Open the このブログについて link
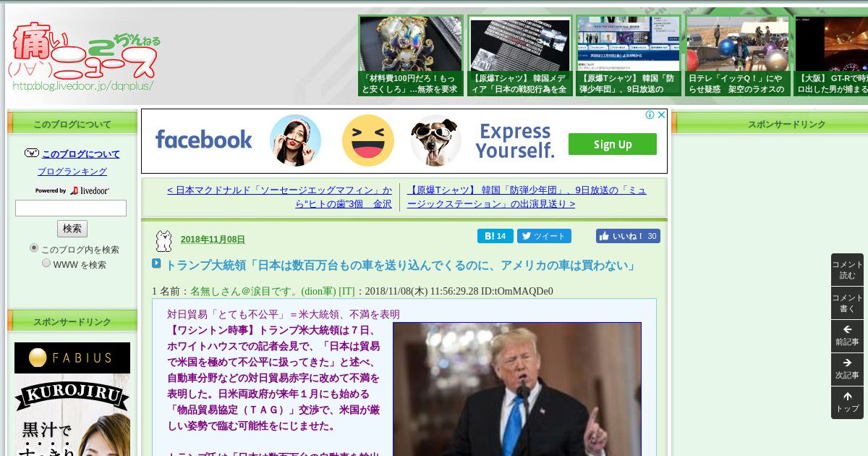This screenshot has width=868, height=456. click(81, 154)
